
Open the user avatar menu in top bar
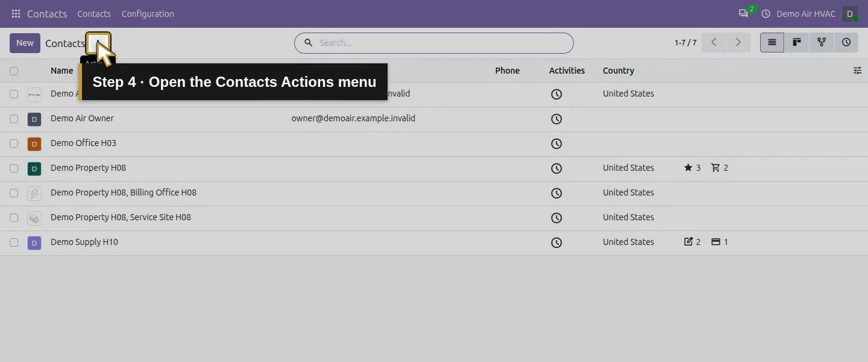pos(850,14)
